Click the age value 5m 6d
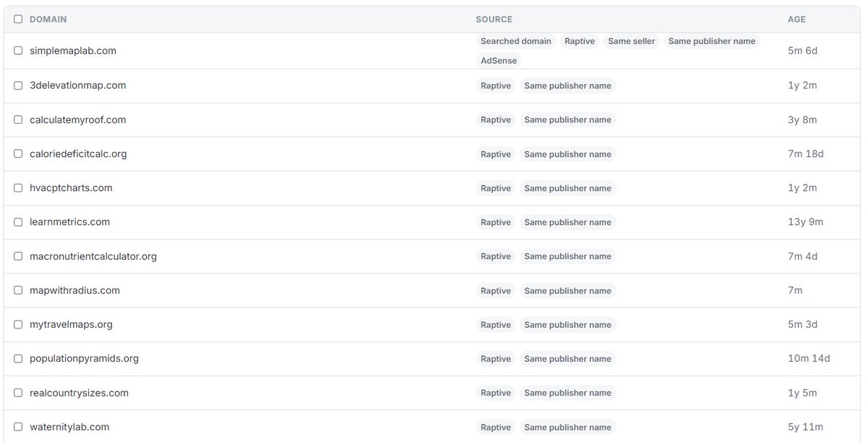Image resolution: width=868 pixels, height=442 pixels. point(802,51)
